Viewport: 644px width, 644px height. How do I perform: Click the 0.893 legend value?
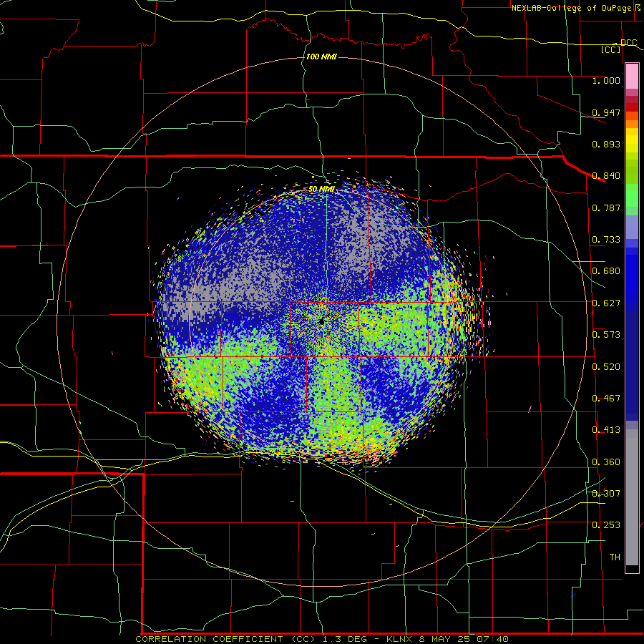[606, 144]
